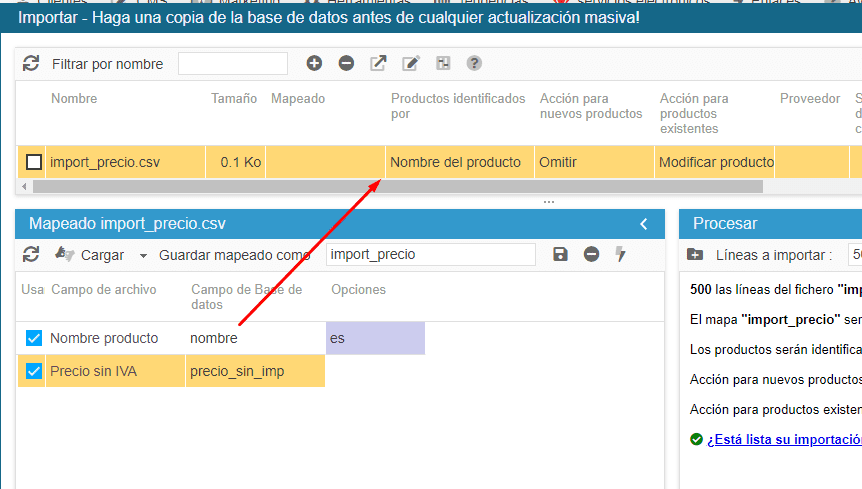The height and width of the screenshot is (489, 862).
Task: Open the 'es' language option cell
Action: click(375, 338)
